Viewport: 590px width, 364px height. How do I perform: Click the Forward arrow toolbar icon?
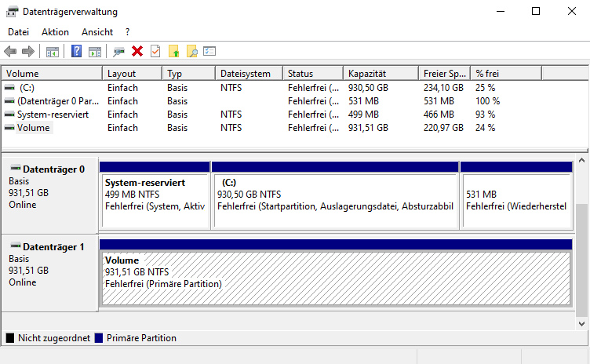(x=28, y=51)
